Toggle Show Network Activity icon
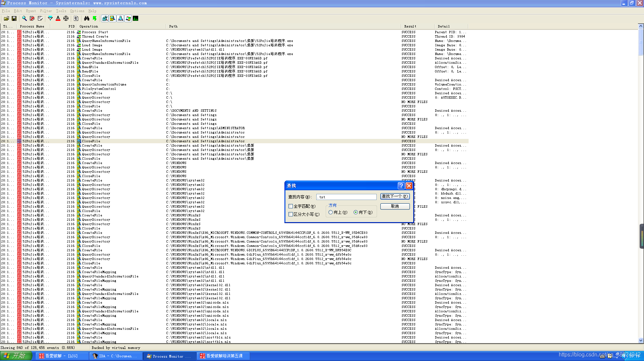Screen dimensions: 644x361 pyautogui.click(x=120, y=18)
